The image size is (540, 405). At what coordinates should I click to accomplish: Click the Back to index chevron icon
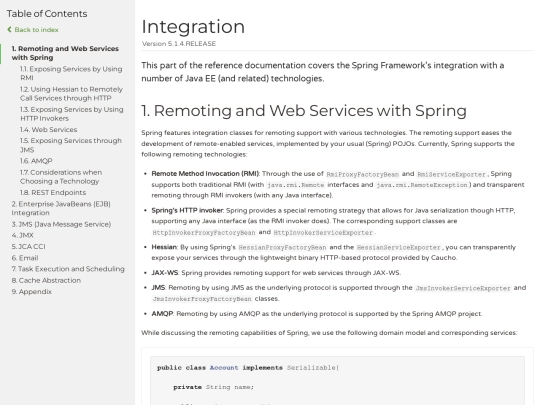[9, 30]
